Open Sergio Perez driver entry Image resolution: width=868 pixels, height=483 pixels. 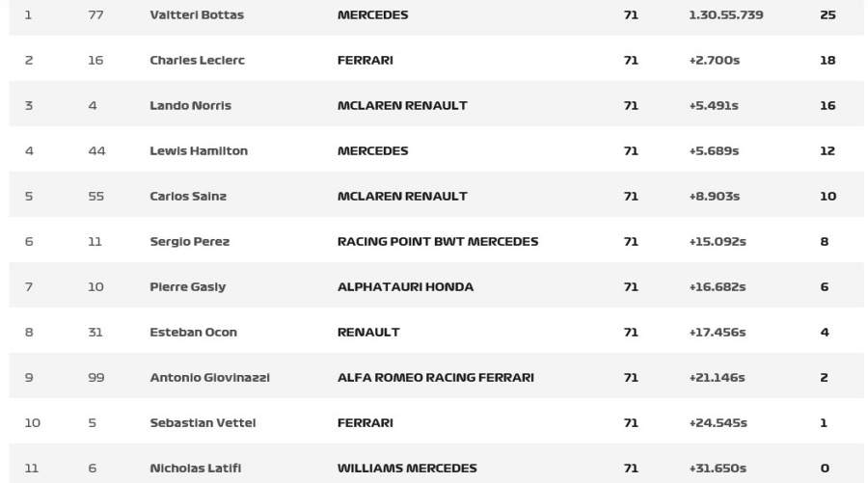tap(189, 242)
